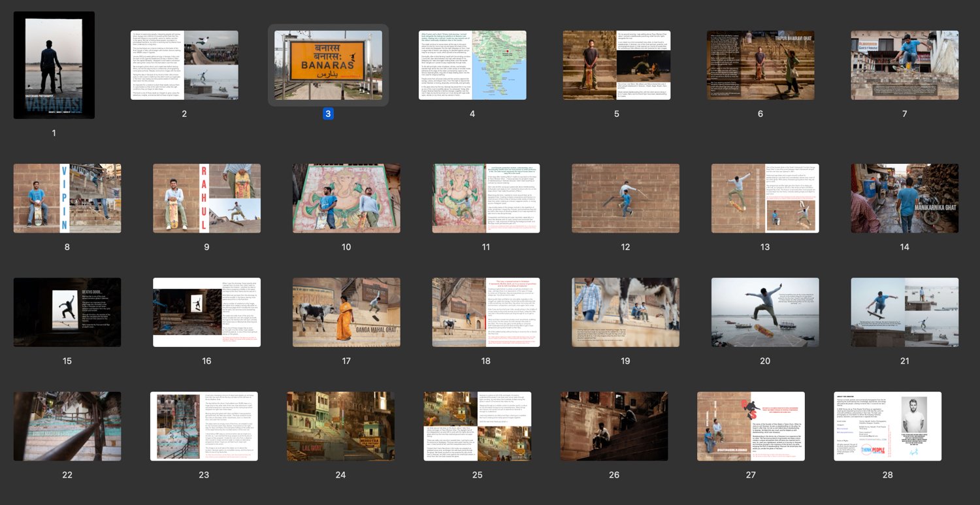Image resolution: width=980 pixels, height=505 pixels.
Task: Click highlighted page number 3 label
Action: pyautogui.click(x=328, y=114)
